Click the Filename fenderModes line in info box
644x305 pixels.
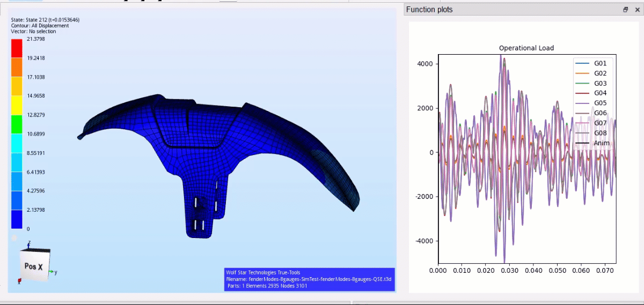(x=309, y=279)
